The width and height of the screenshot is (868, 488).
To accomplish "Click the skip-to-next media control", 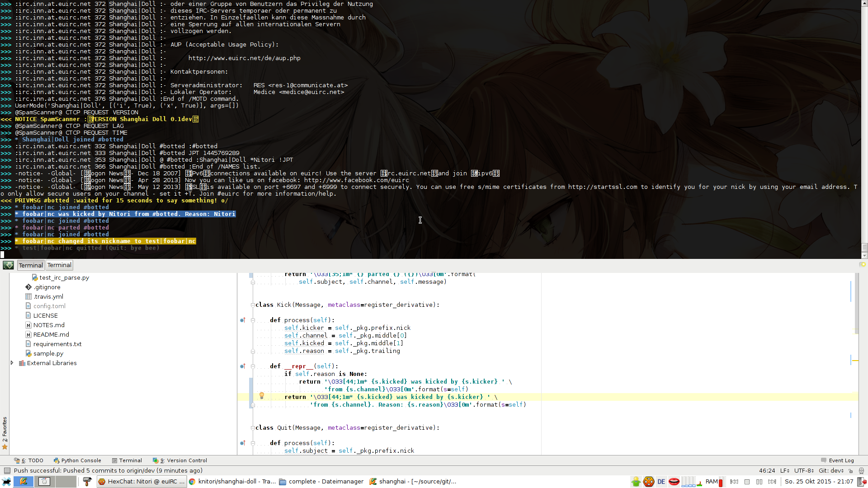I will (772, 482).
